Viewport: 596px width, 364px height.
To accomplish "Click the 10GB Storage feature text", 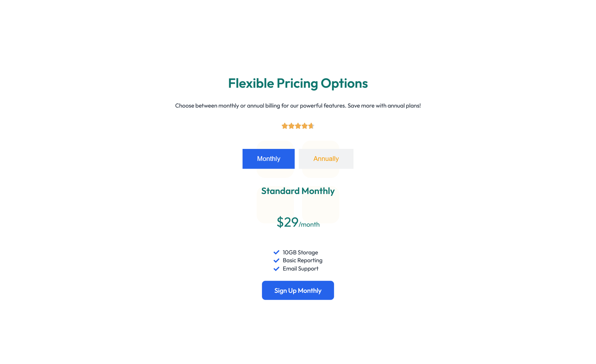I will pos(300,252).
